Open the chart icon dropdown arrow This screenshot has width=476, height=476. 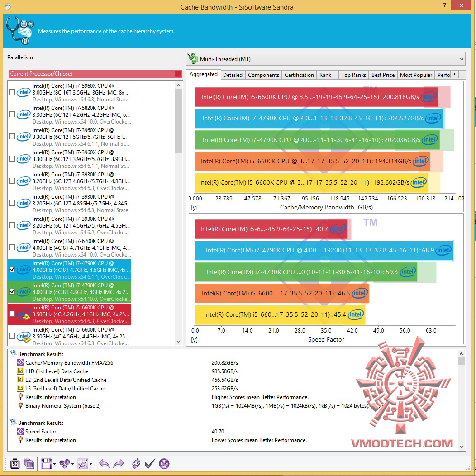point(91,464)
